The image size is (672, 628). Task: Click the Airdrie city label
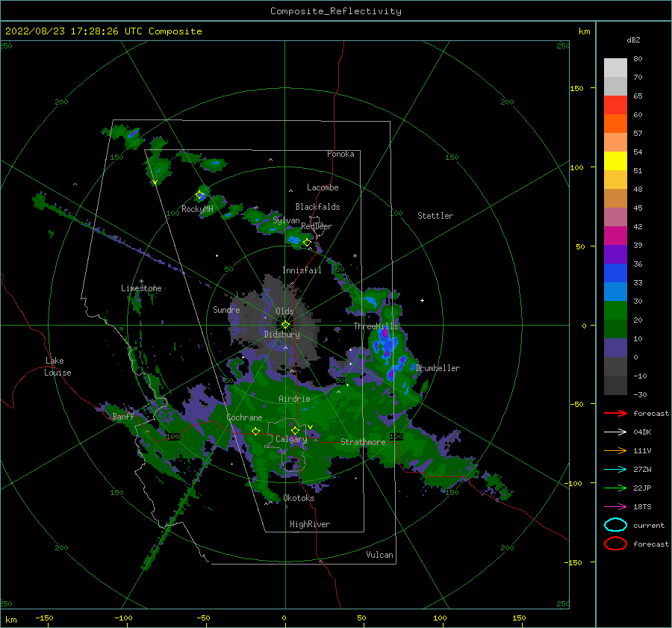pyautogui.click(x=294, y=399)
